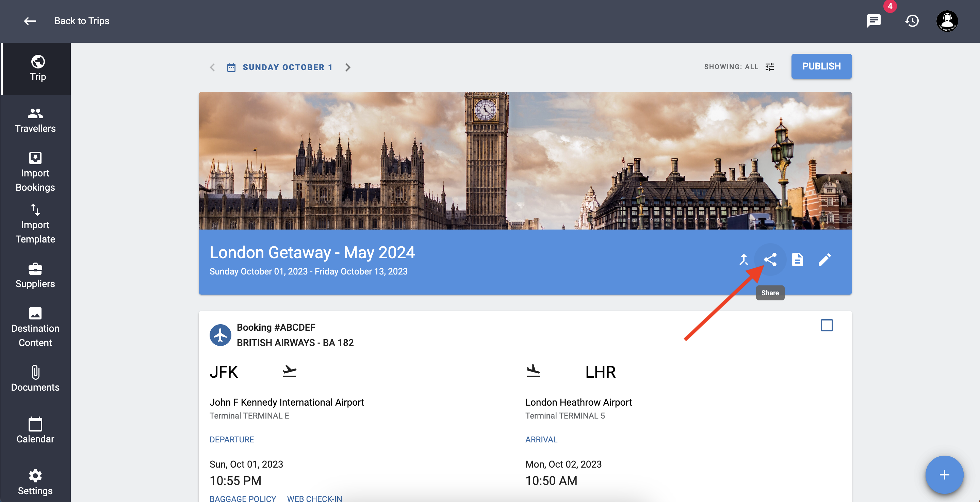The width and height of the screenshot is (980, 502).
Task: Open the calendar date picker icon
Action: [231, 67]
